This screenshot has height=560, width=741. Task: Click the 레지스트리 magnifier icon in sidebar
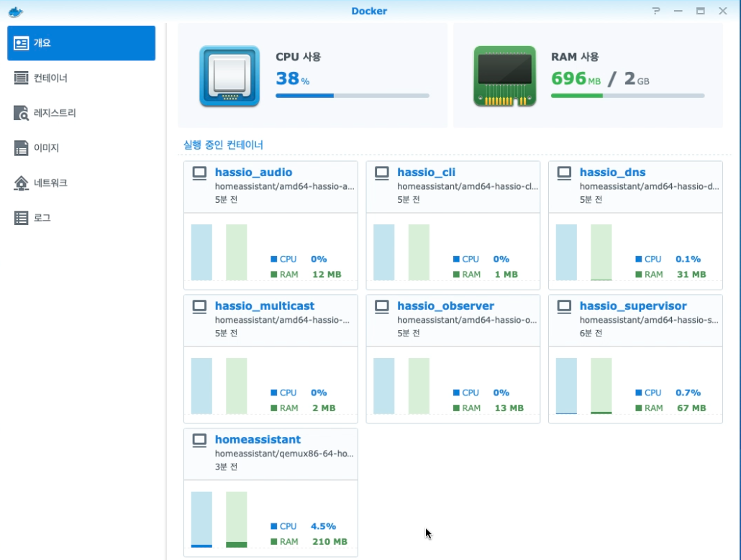(x=22, y=113)
